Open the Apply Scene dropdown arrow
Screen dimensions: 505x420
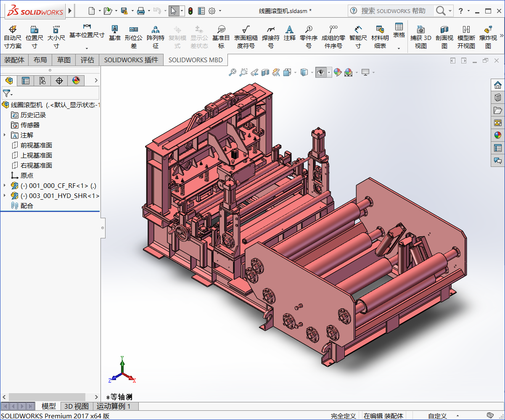click(x=357, y=73)
